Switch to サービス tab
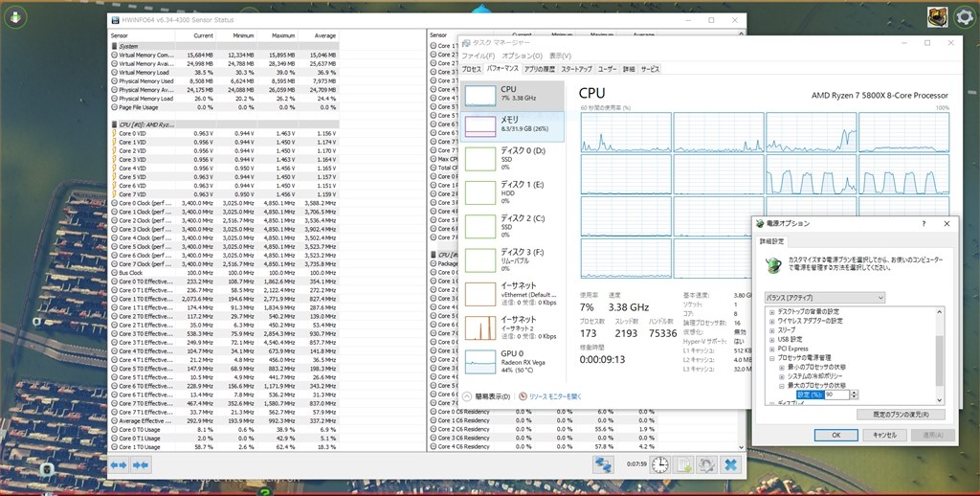 tap(650, 70)
